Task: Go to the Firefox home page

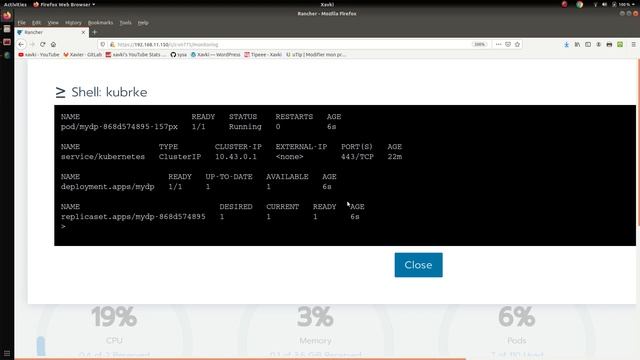Action: 53,44
